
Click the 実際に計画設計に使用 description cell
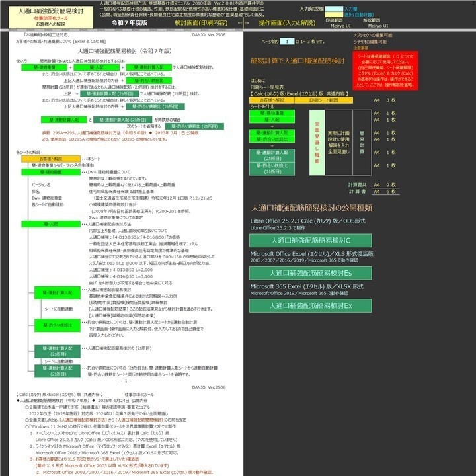click(338, 142)
